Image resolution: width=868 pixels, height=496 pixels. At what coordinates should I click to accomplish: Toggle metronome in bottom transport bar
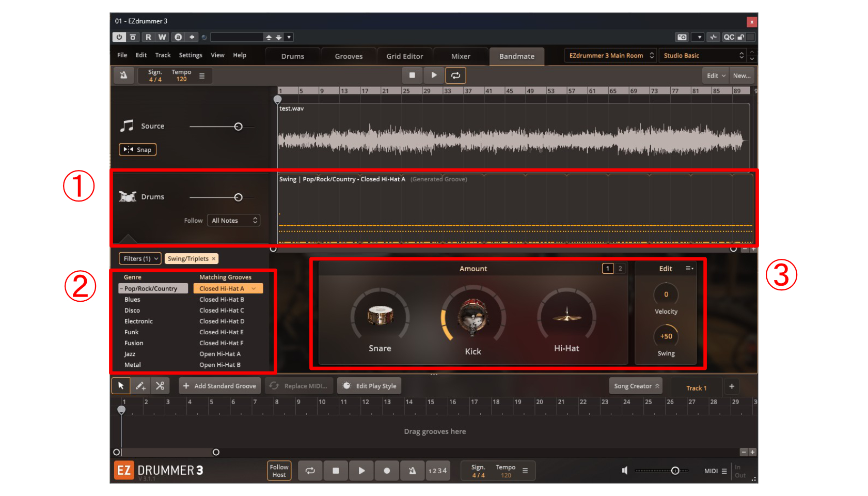point(412,471)
